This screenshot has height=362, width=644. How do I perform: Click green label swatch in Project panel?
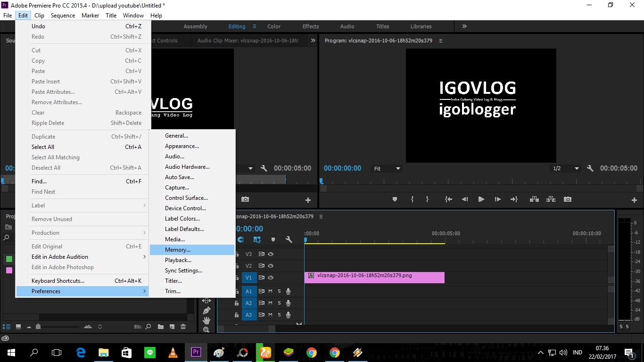9,259
